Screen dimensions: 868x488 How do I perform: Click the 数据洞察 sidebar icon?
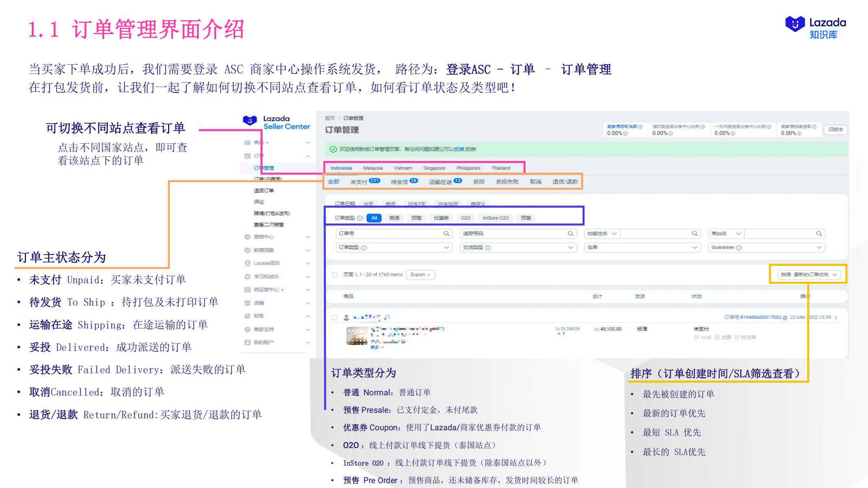247,250
